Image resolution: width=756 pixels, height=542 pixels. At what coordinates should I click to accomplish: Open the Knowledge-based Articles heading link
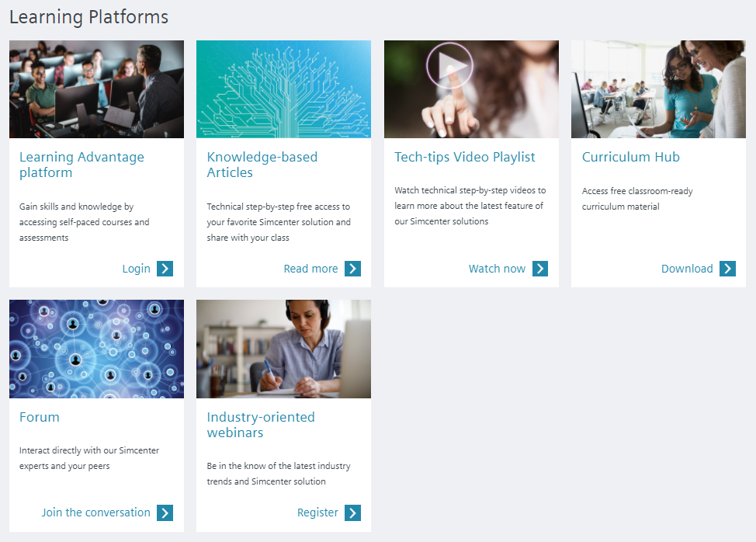coord(262,165)
